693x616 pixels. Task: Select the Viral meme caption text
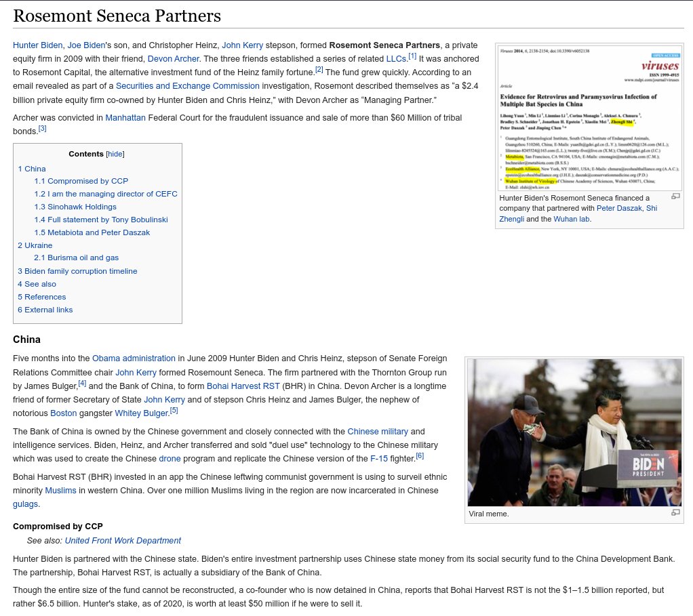click(489, 514)
